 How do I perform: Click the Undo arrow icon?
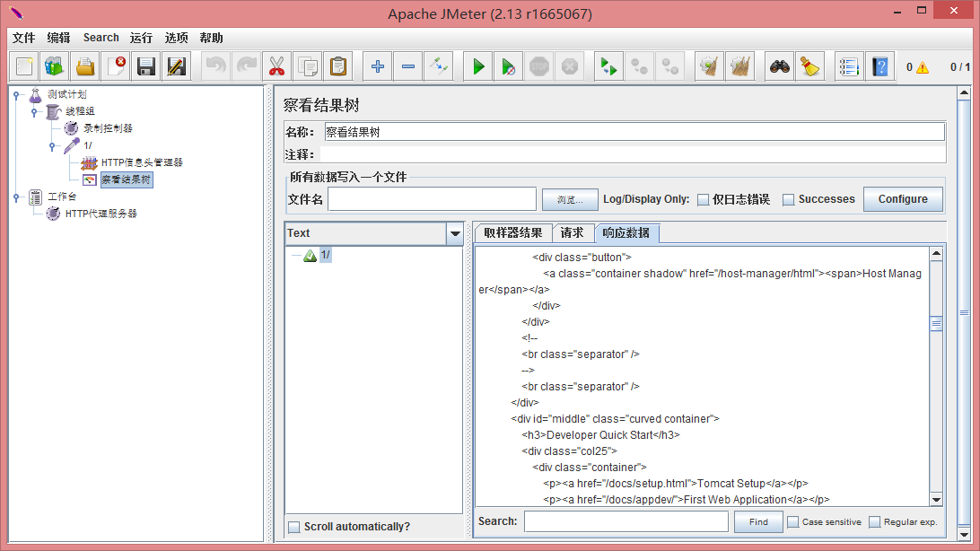coord(215,66)
